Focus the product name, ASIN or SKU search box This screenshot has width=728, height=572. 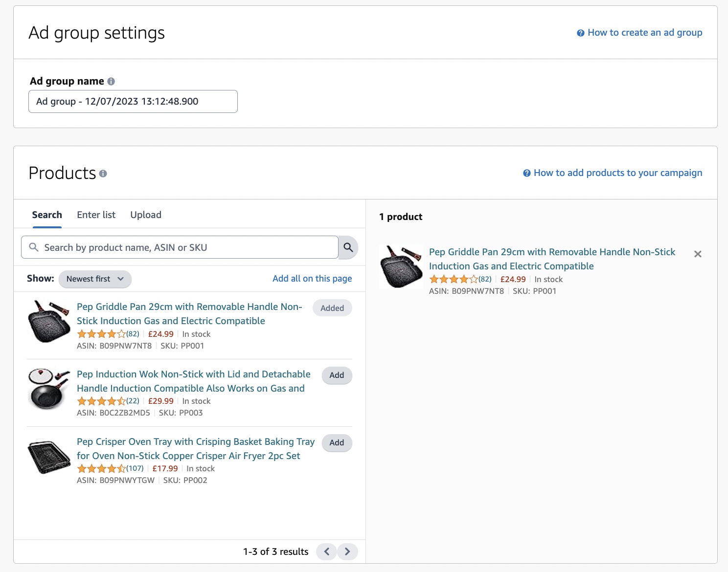180,247
